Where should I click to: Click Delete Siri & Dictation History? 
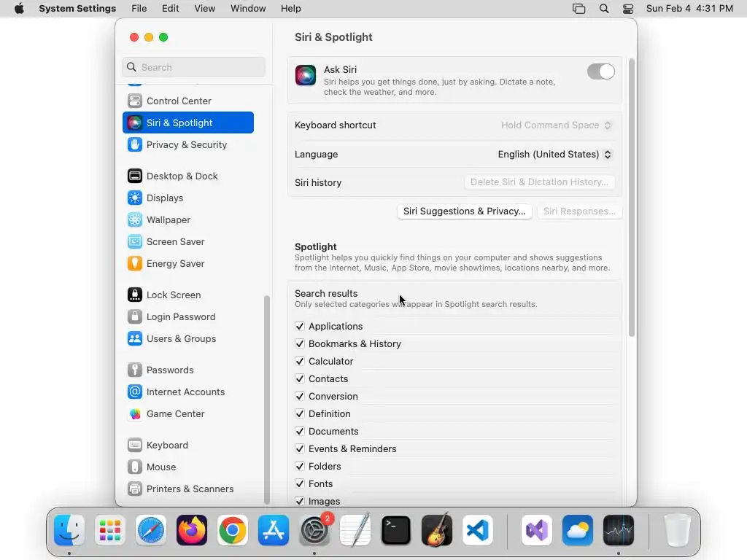pos(539,182)
